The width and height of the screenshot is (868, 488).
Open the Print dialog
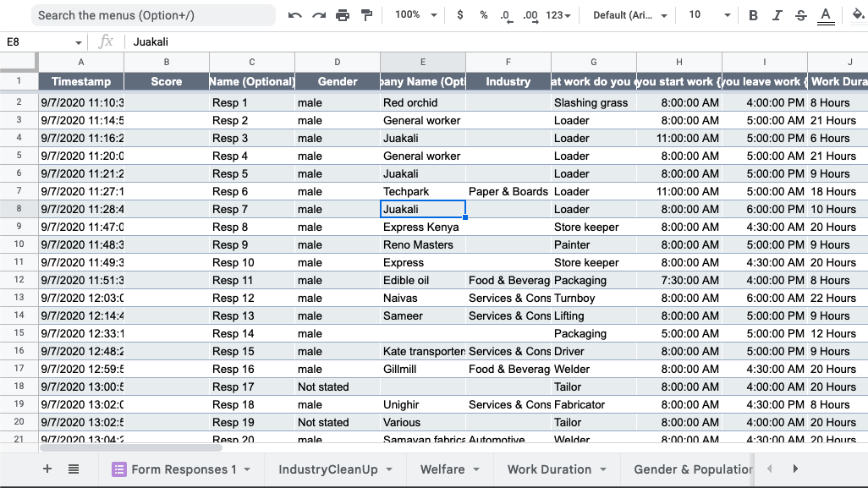point(343,14)
